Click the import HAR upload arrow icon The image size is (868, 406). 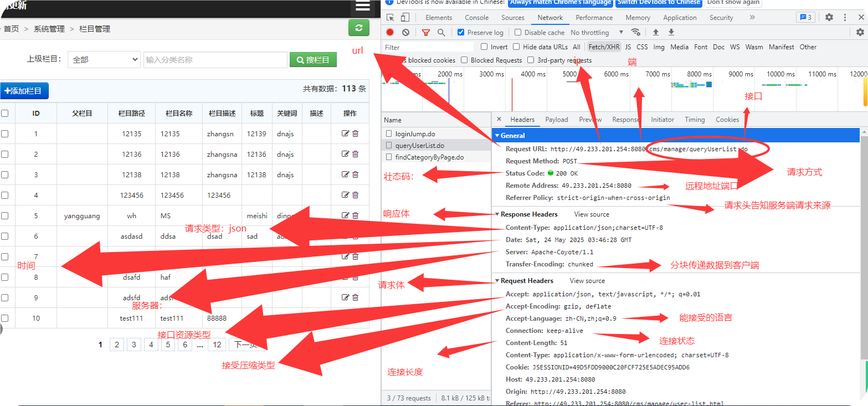[x=656, y=32]
